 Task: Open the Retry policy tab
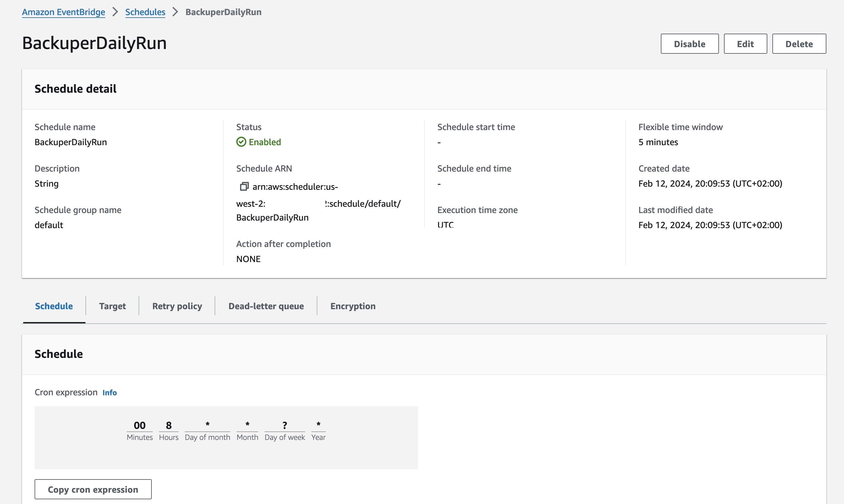click(177, 306)
